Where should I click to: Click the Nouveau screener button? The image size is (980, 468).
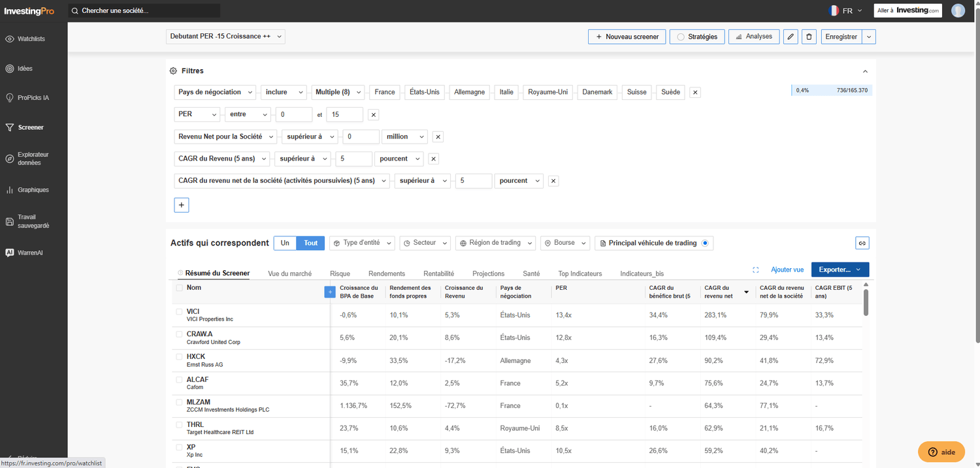coord(627,37)
